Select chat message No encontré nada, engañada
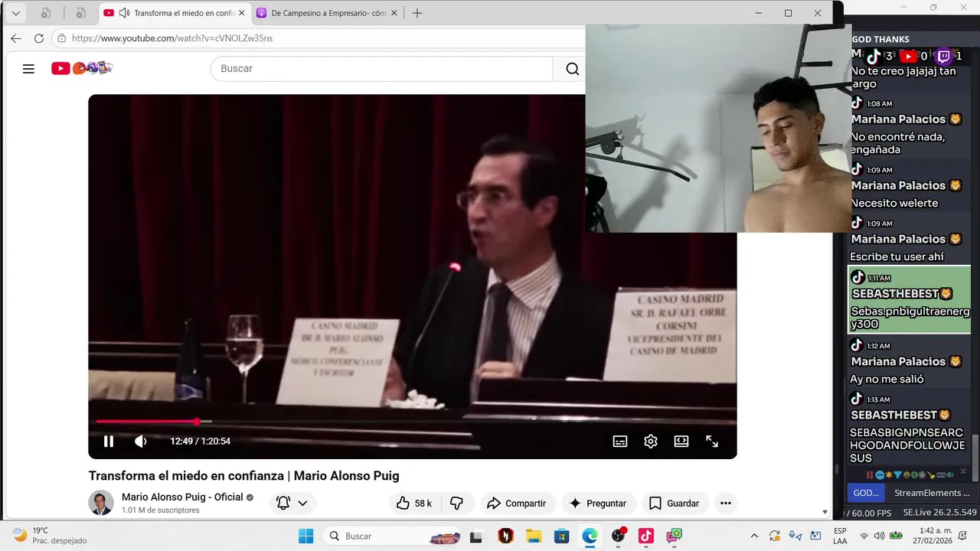 click(x=897, y=143)
